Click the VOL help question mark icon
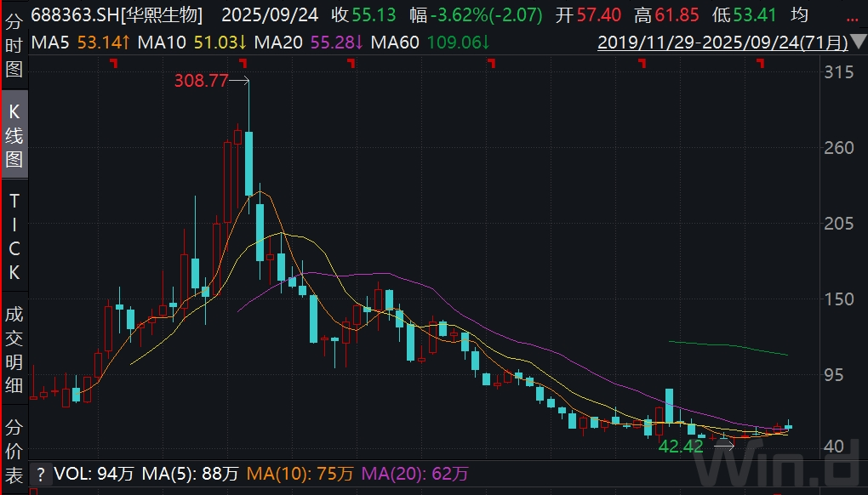This screenshot has height=495, width=868. coord(40,474)
